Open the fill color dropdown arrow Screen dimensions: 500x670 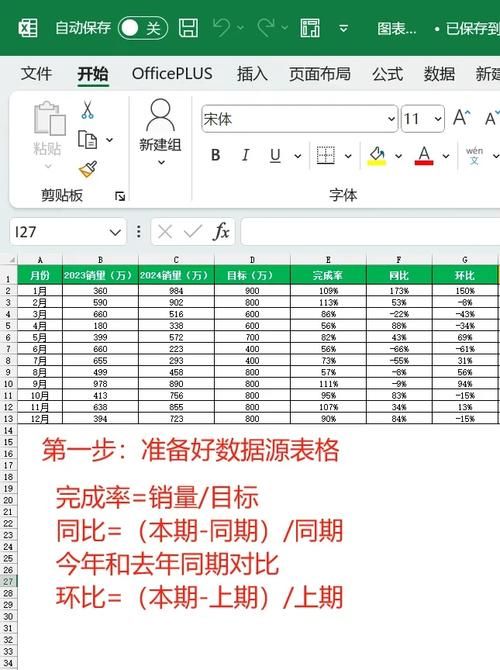click(398, 156)
